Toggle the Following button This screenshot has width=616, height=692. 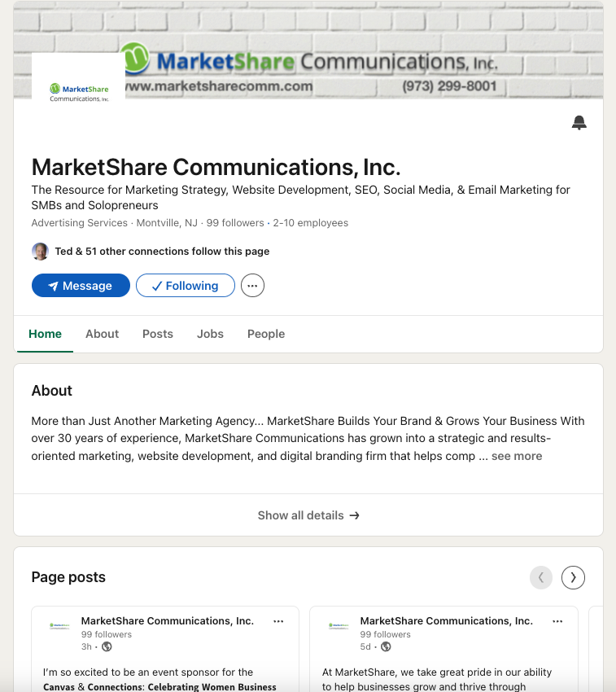pyautogui.click(x=186, y=286)
